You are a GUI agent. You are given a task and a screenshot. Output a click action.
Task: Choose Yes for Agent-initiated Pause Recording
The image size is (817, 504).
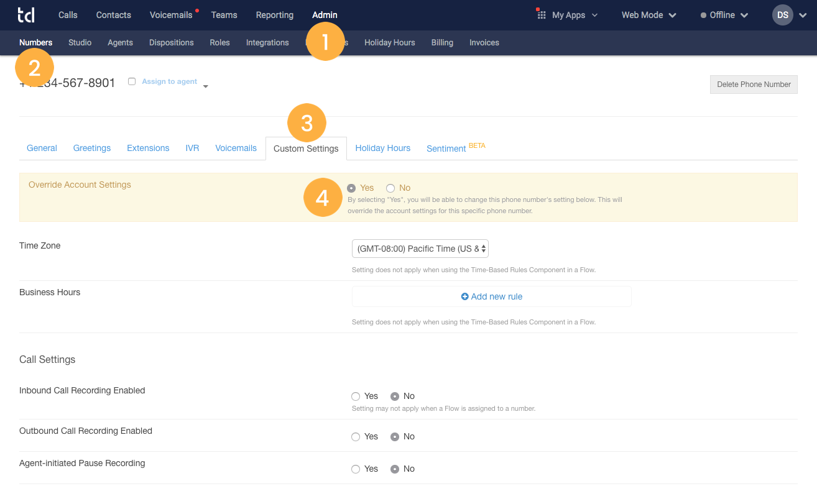click(356, 469)
